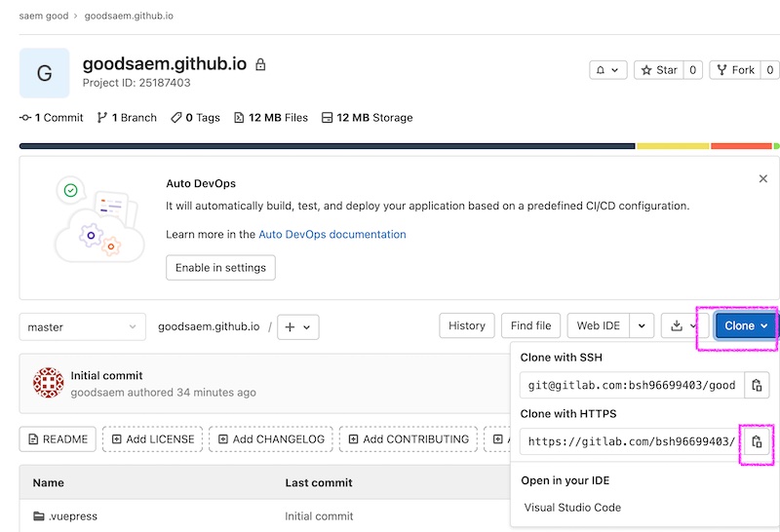View the 1 Commit history link
This screenshot has width=780, height=532.
tap(52, 118)
